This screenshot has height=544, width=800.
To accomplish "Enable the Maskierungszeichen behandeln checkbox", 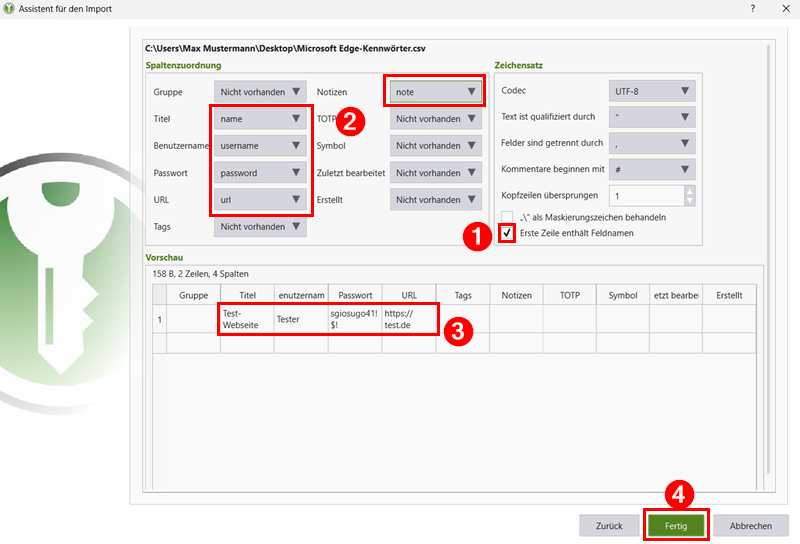I will pyautogui.click(x=508, y=217).
